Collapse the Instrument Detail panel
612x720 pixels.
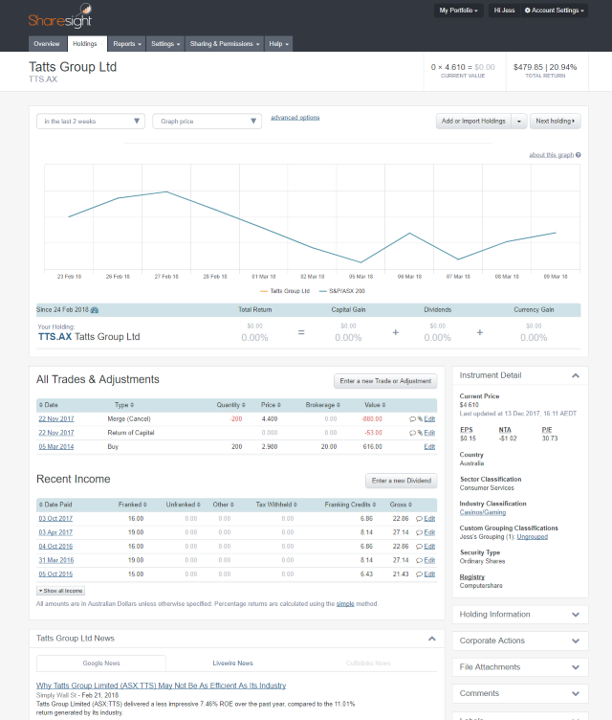click(575, 376)
